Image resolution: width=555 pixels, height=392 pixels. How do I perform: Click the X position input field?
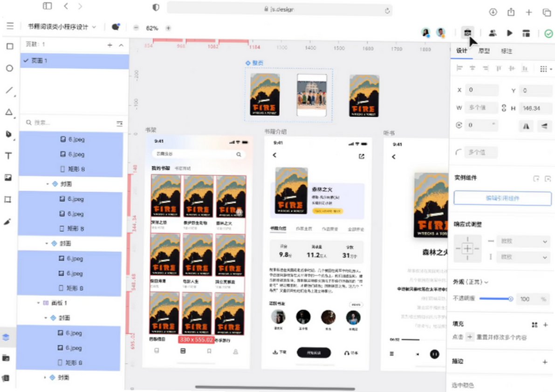tap(482, 90)
